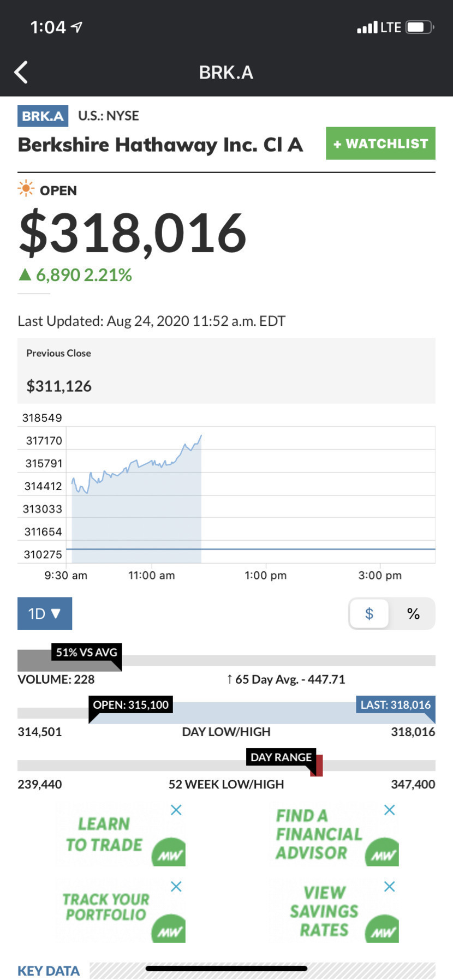Tap the red 52-week range marker

click(x=317, y=766)
